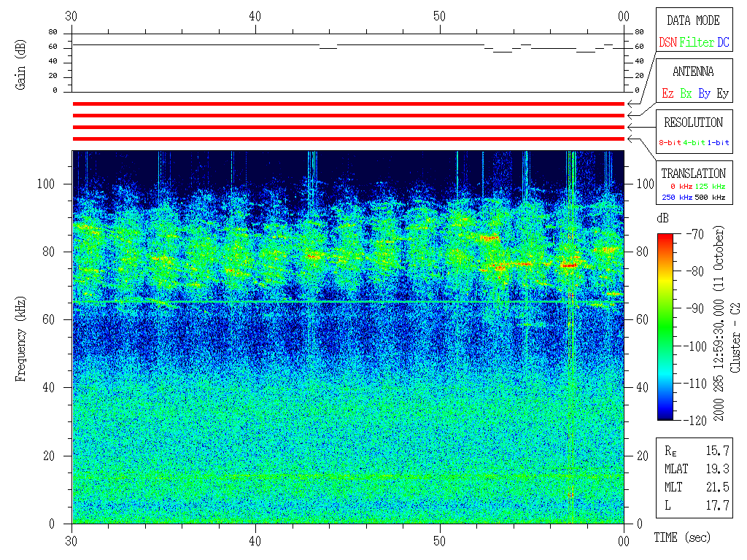
Task: Click the dB color scale bar
Action: click(x=665, y=327)
